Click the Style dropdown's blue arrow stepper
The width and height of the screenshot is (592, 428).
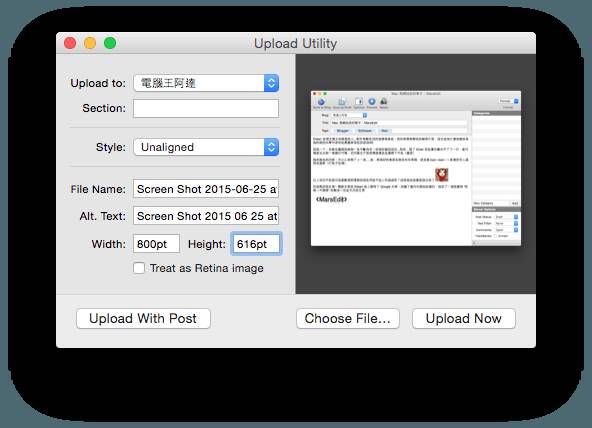(x=271, y=147)
